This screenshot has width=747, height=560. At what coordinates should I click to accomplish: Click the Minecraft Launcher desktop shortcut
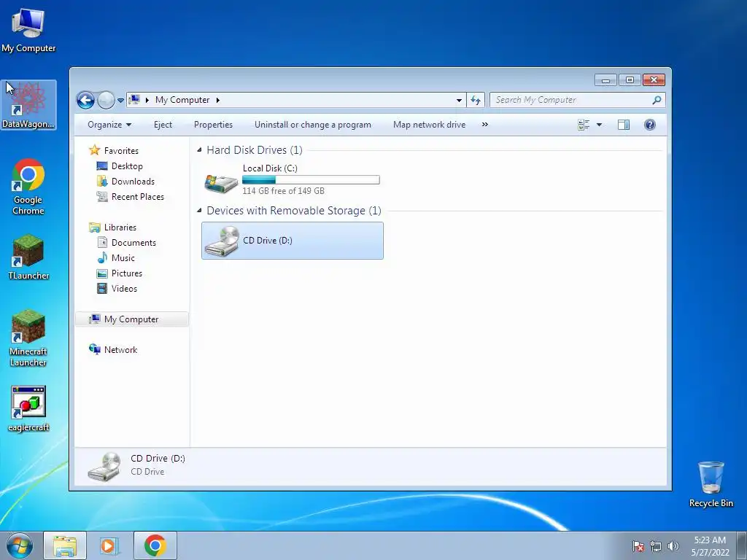tap(28, 338)
